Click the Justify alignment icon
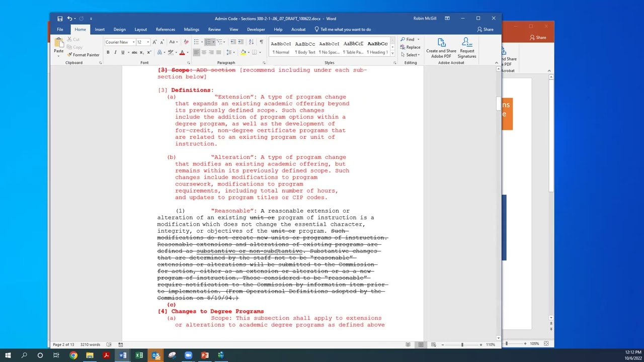Viewport: 644px width, 362px height. coord(219,52)
